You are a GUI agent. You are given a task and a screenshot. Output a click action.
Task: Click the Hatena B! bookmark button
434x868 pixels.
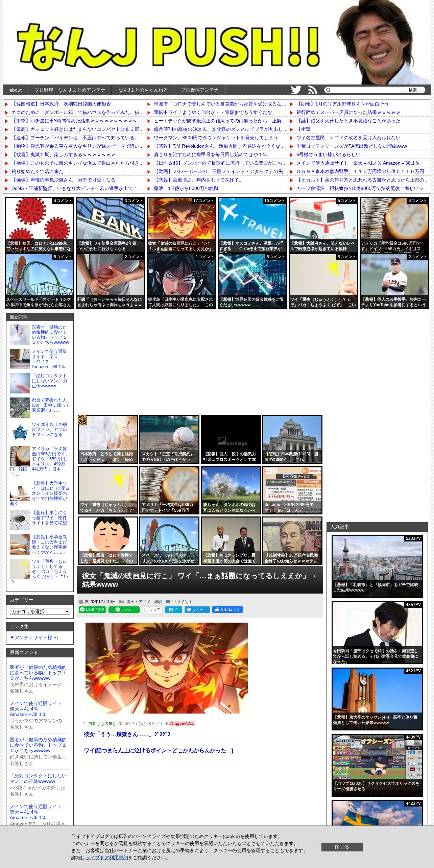(173, 609)
